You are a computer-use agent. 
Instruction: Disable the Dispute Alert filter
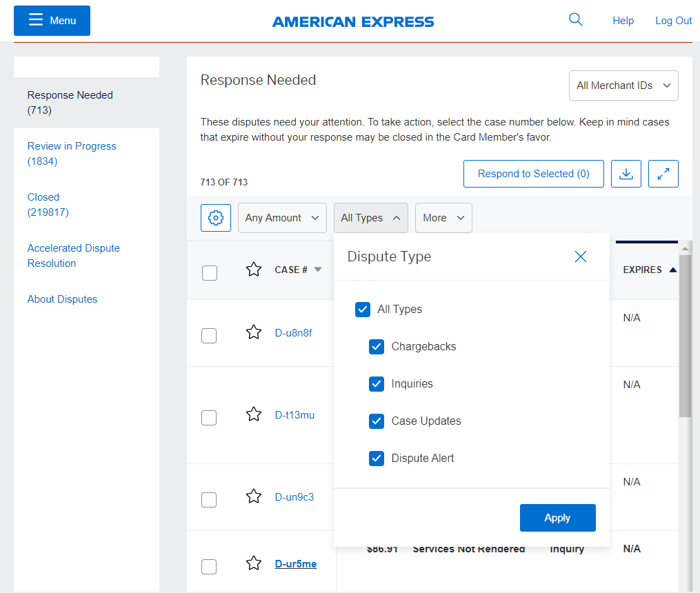[377, 458]
